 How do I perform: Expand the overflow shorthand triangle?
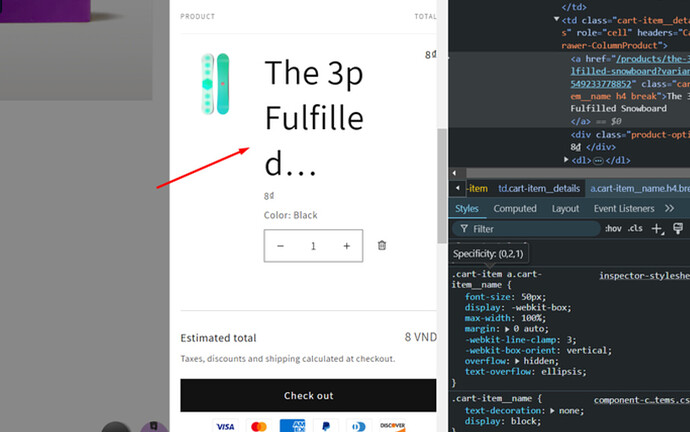[517, 361]
